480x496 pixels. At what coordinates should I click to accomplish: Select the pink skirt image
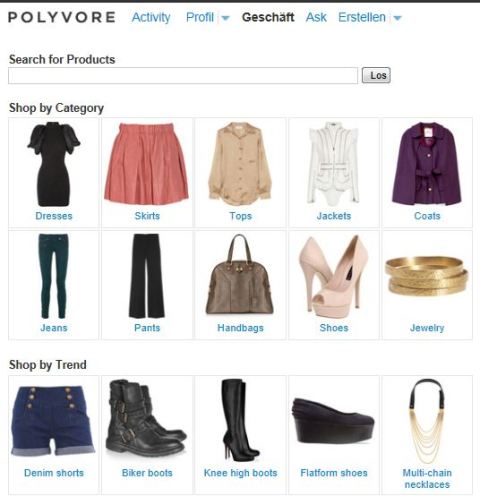pos(146,164)
